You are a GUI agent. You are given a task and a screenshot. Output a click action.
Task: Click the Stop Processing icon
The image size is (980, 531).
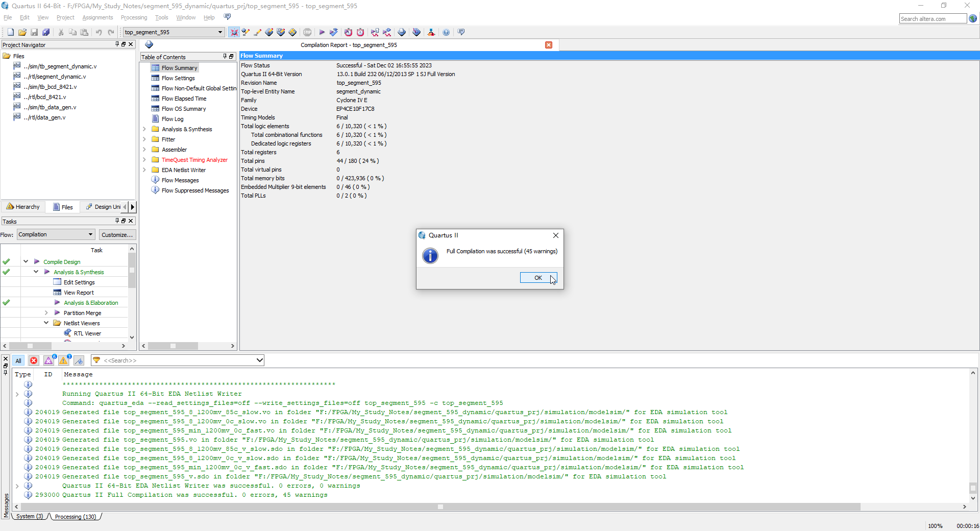coord(307,32)
